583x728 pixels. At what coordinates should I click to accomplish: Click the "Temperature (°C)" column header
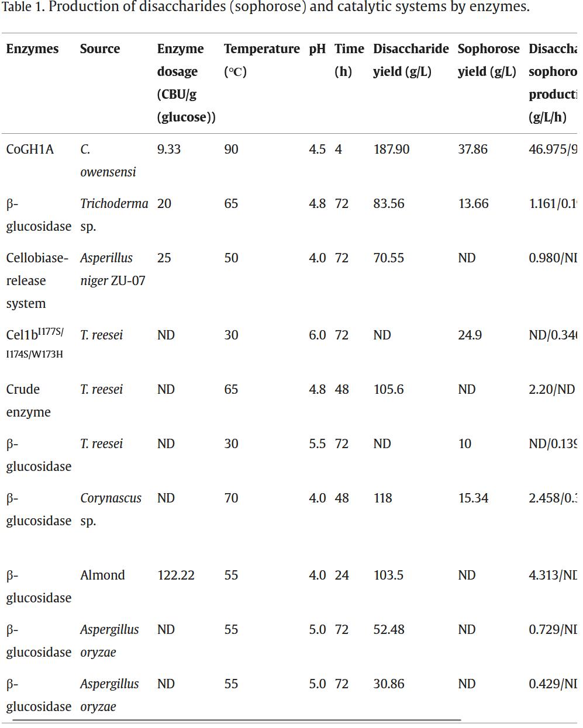(261, 60)
